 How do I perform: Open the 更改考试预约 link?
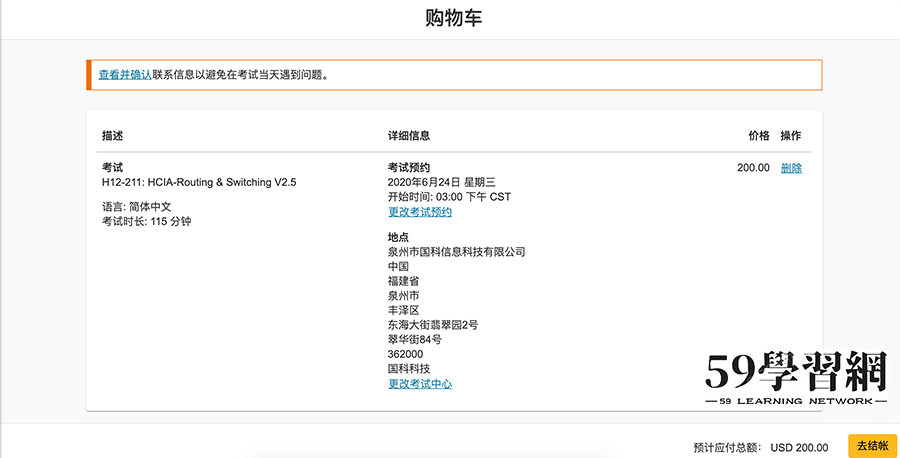pyautogui.click(x=419, y=212)
